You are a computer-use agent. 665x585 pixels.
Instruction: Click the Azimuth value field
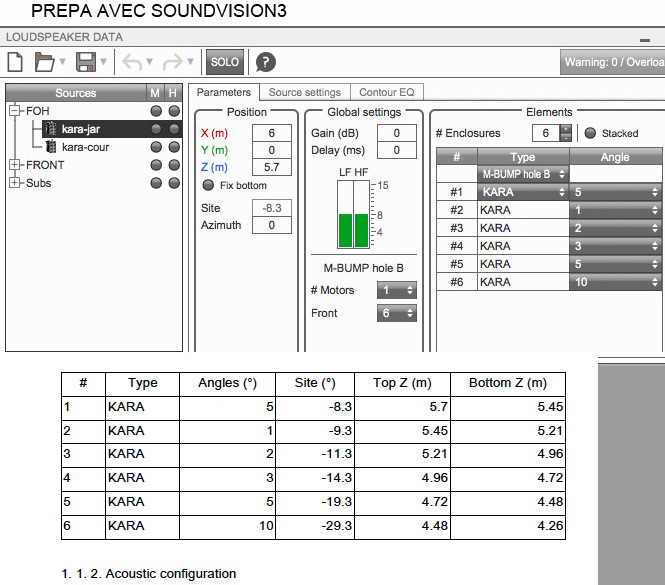(271, 225)
